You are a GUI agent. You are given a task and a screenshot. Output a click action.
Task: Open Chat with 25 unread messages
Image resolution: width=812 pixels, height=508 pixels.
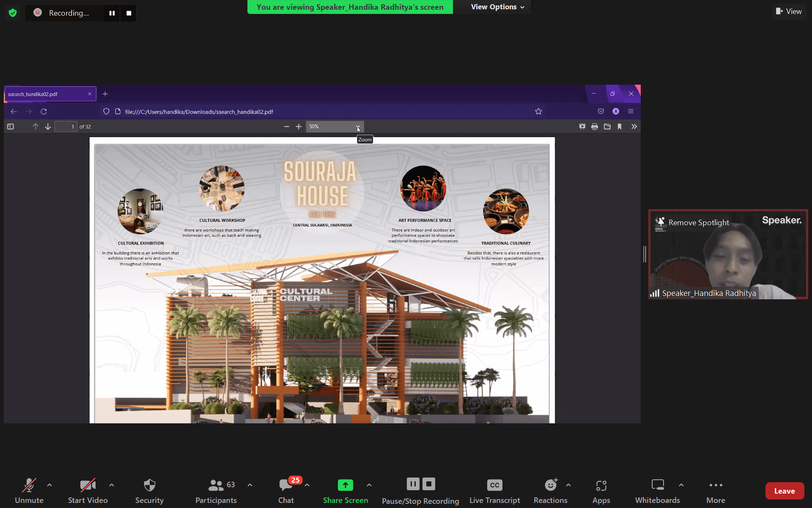pyautogui.click(x=286, y=491)
